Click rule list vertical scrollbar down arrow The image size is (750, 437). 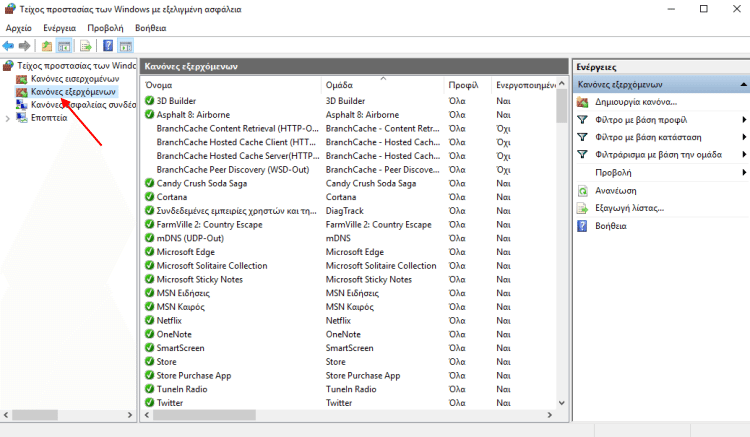[562, 403]
